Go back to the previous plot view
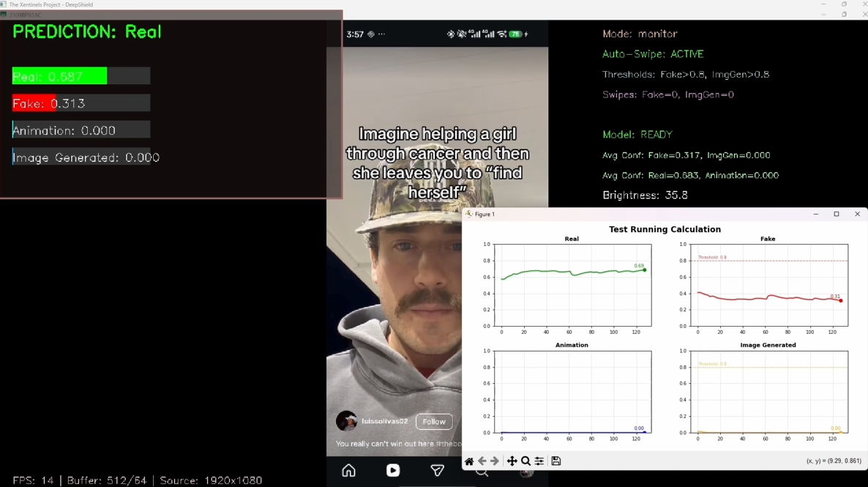The width and height of the screenshot is (868, 487). click(x=482, y=461)
